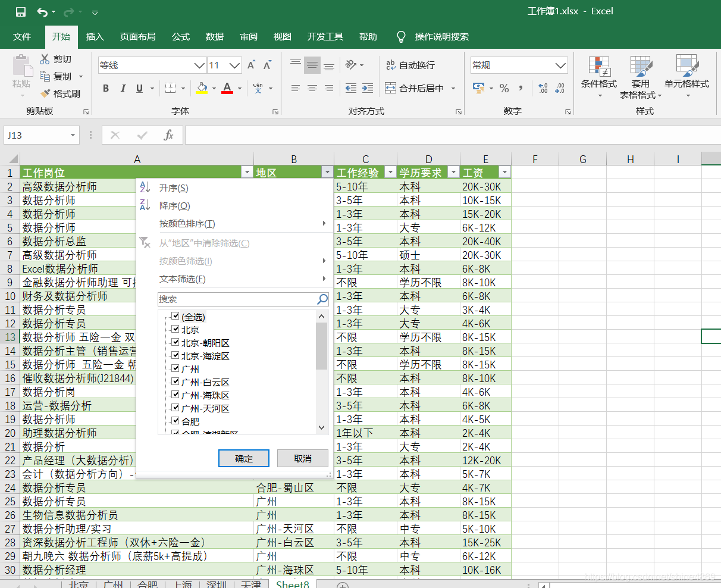Toggle Underline formatting

point(139,88)
